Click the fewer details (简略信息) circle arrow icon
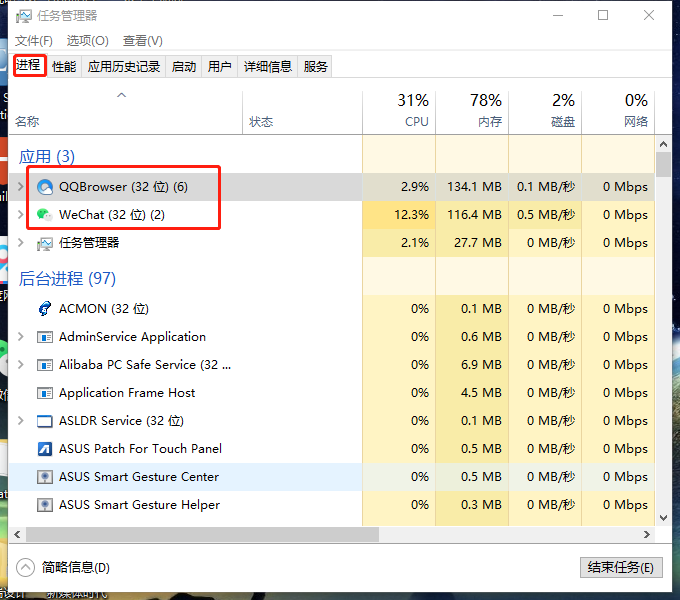 pos(25,567)
